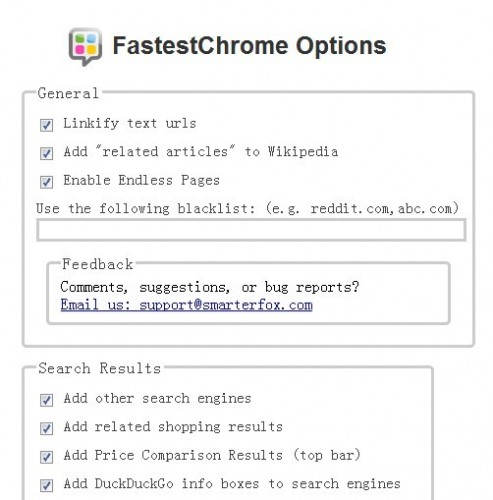Toggle Add related shopping results checkbox
The height and width of the screenshot is (500, 493).
pos(46,428)
